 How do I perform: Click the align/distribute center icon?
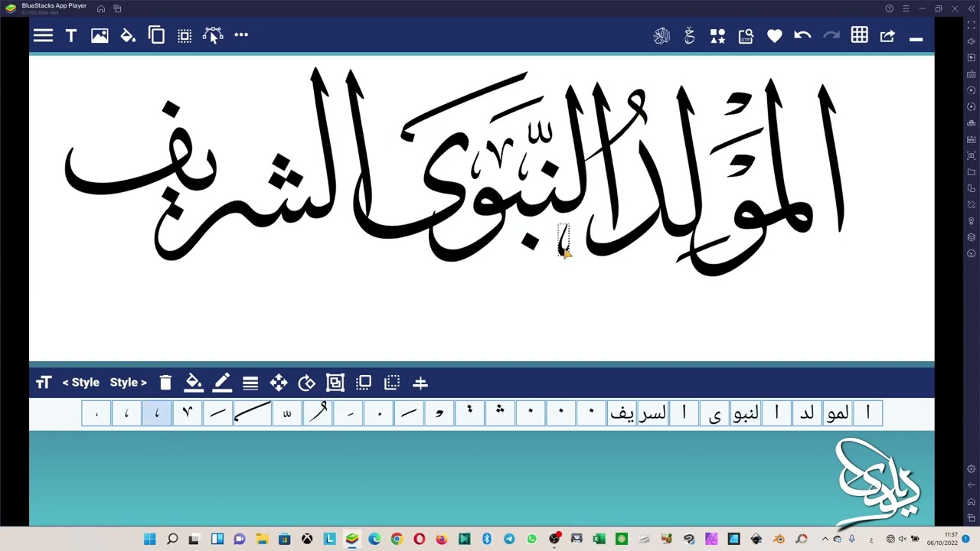[x=420, y=383]
